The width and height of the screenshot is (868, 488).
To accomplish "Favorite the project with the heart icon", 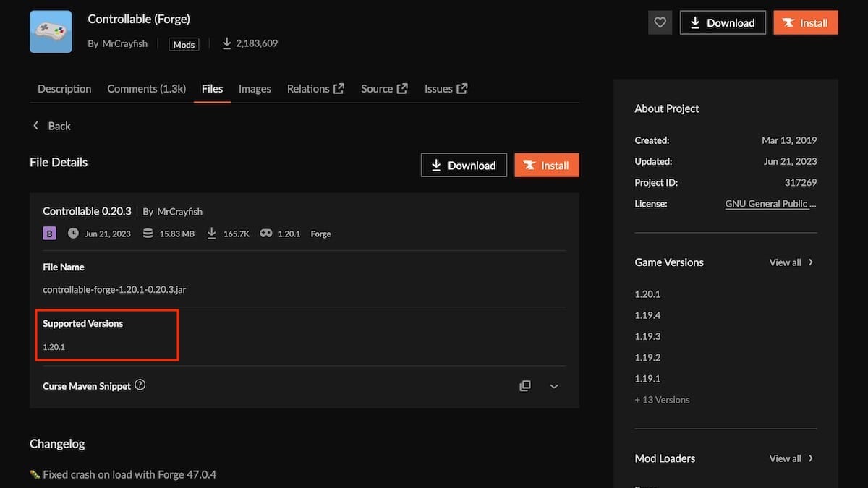I will (x=660, y=22).
